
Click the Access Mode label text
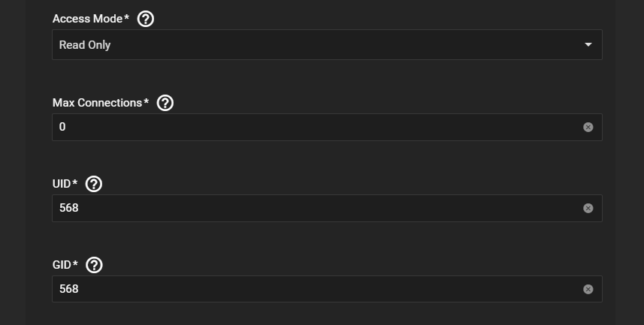pyautogui.click(x=86, y=19)
